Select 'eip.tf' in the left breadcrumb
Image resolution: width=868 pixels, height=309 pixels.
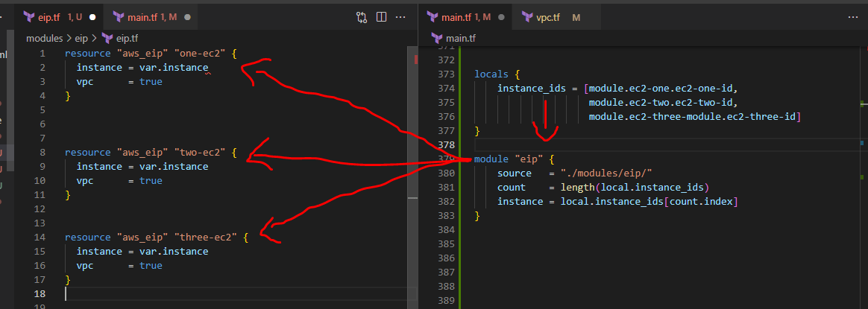click(x=128, y=38)
